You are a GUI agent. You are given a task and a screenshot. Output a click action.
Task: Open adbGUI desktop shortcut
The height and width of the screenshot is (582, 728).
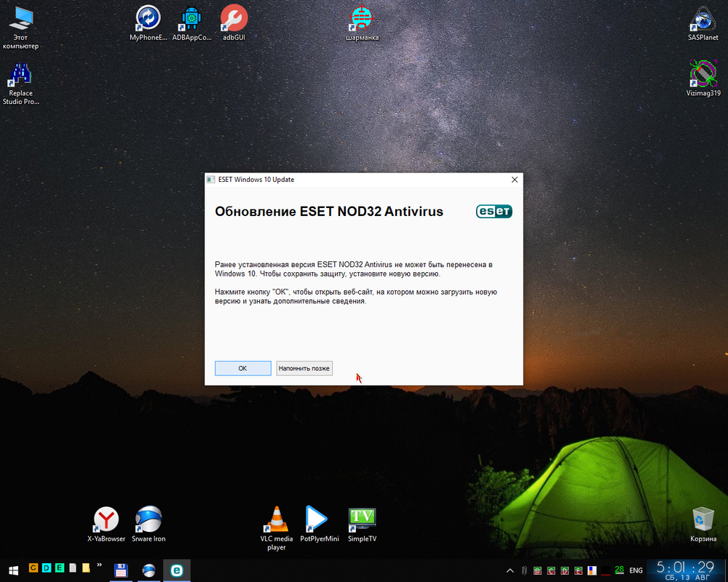[x=234, y=23]
